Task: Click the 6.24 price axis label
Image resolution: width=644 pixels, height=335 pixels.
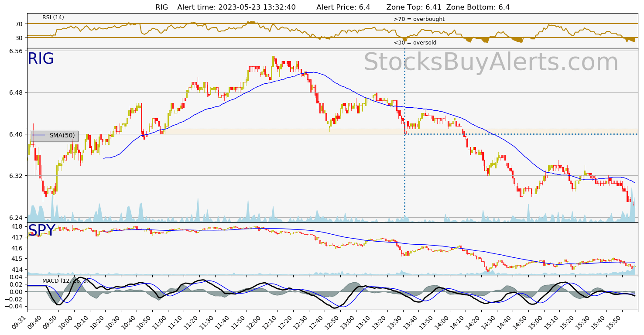Action: coord(15,218)
